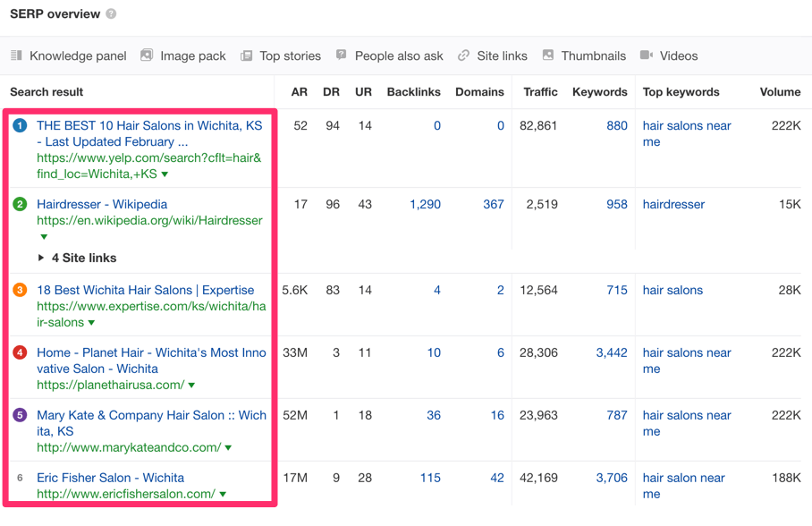
Task: Open Mary Kate row's 'hair salons near me' keyword
Action: tap(687, 423)
